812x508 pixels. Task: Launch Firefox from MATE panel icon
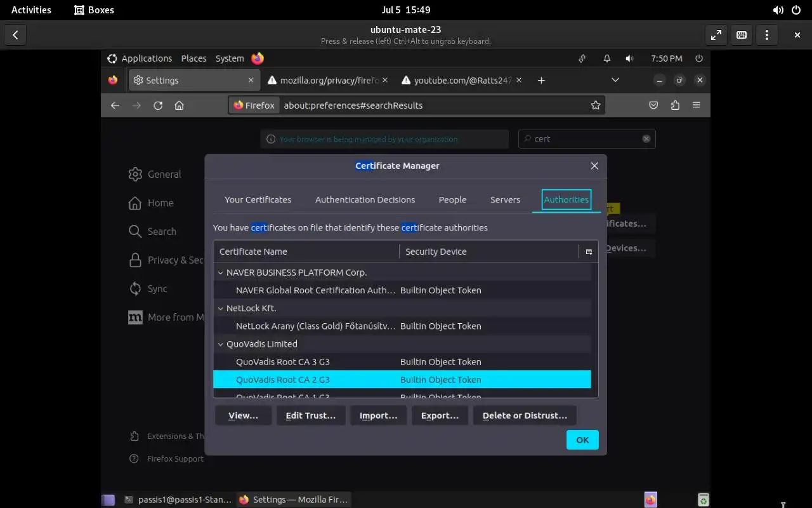[x=258, y=58]
